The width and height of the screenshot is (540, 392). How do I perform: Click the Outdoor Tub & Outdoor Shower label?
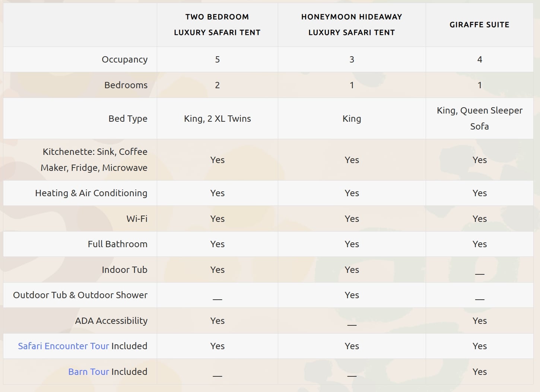80,295
